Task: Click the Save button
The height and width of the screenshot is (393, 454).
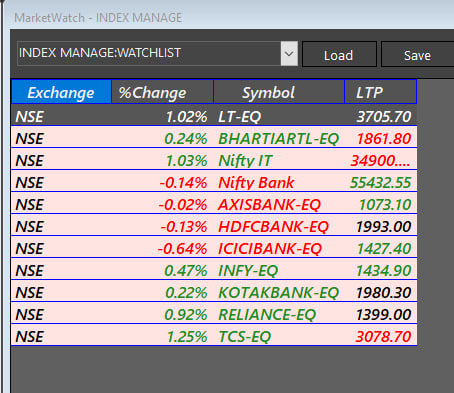Action: (417, 54)
